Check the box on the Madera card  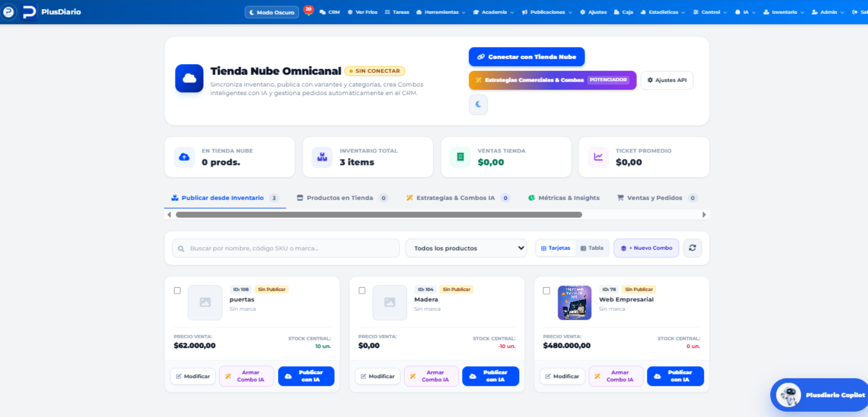362,290
